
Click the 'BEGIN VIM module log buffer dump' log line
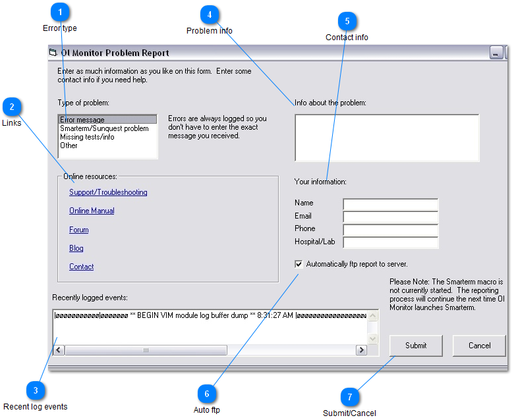point(210,315)
